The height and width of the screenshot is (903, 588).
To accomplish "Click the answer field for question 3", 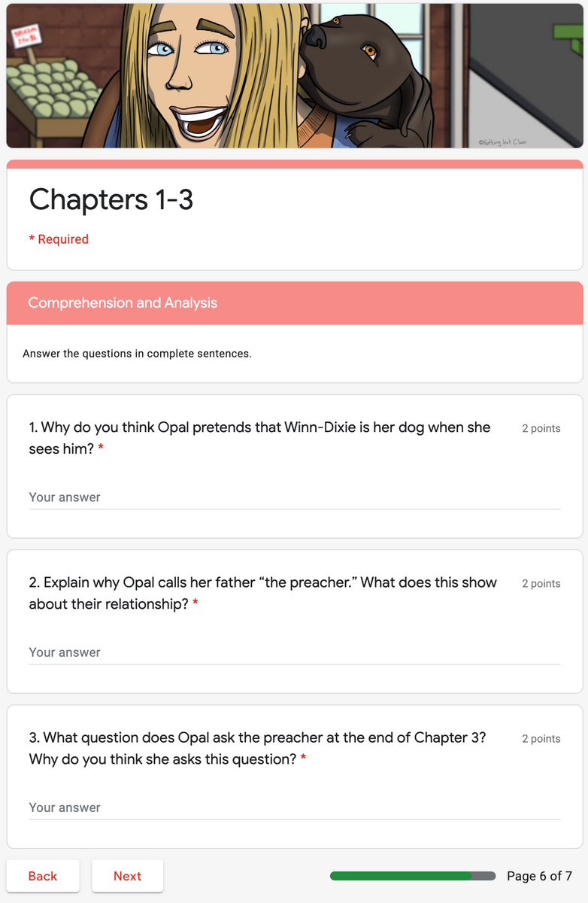I will tap(293, 807).
